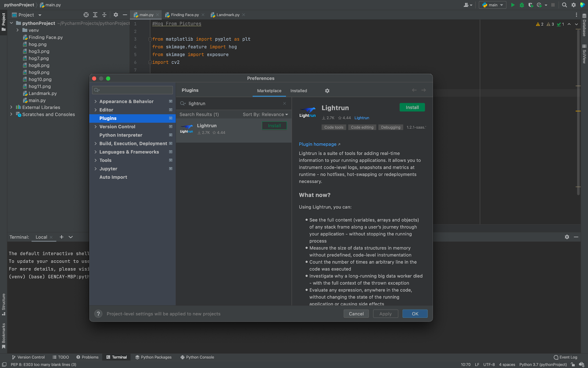This screenshot has width=588, height=368.
Task: Open the Python Console tool window tab
Action: (197, 357)
